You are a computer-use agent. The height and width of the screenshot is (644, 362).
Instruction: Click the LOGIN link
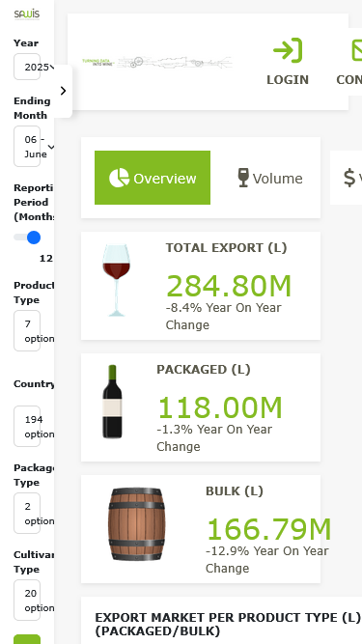click(288, 80)
